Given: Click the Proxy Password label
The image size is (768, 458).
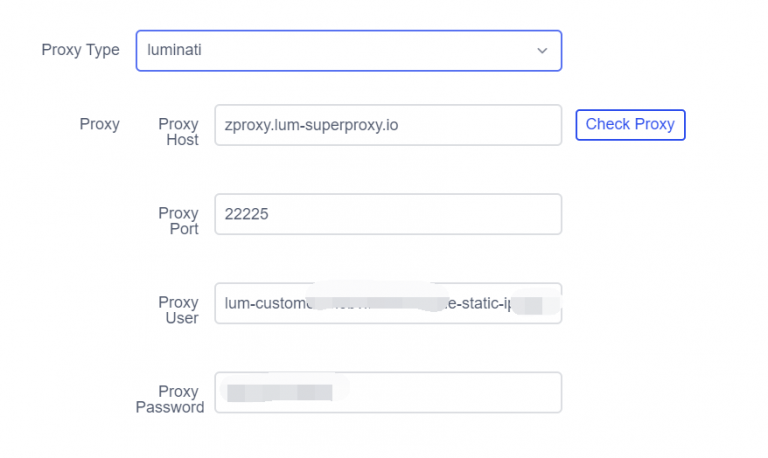Looking at the screenshot, I should click(170, 399).
